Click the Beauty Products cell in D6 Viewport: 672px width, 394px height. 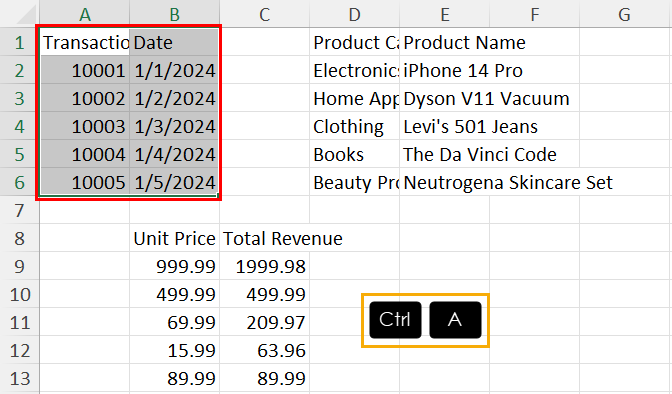coord(354,182)
